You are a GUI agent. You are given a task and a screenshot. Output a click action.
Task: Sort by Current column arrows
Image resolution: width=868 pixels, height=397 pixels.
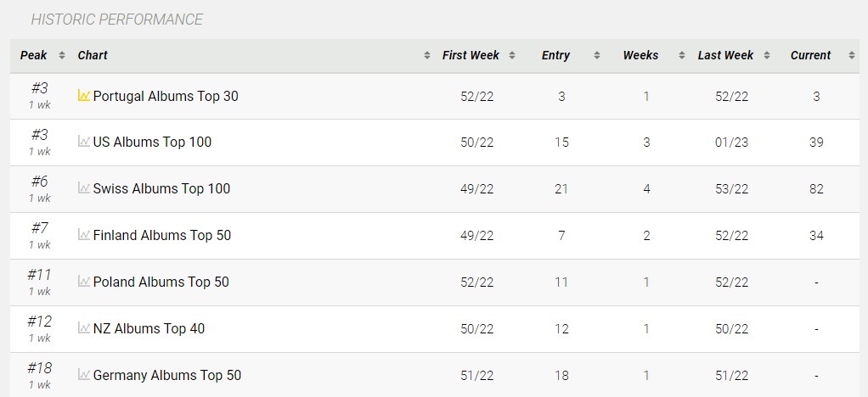pyautogui.click(x=851, y=55)
